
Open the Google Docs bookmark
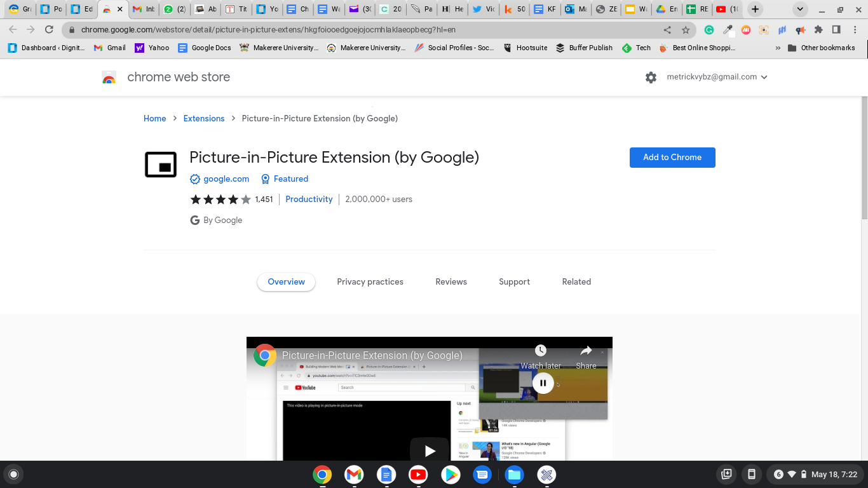pyautogui.click(x=205, y=48)
